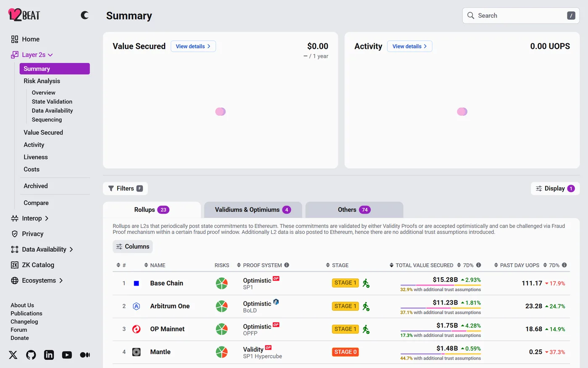Screen dimensions: 588x368
Task: Click Mantle's risk pizza icon
Action: tap(222, 352)
